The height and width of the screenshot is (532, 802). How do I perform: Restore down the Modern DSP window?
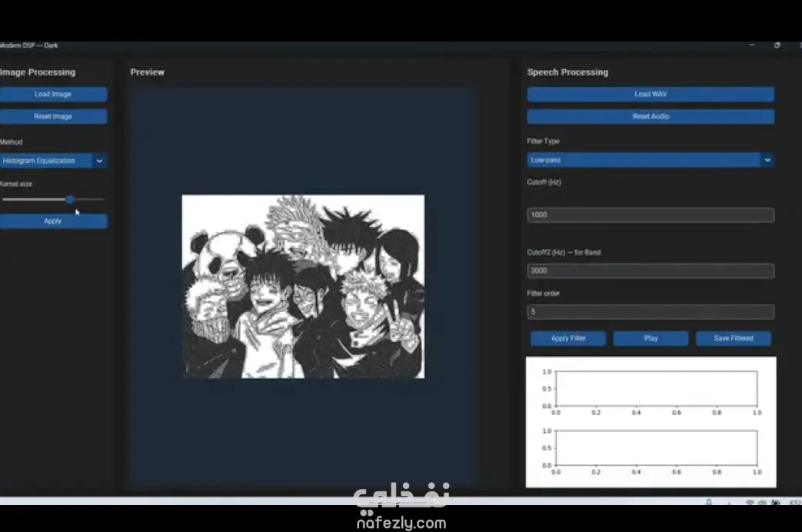(x=777, y=45)
